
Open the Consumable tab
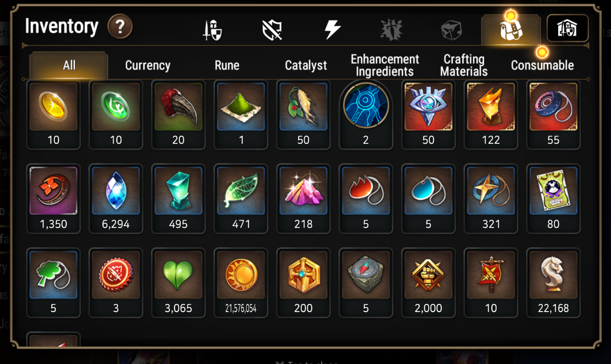pos(542,65)
